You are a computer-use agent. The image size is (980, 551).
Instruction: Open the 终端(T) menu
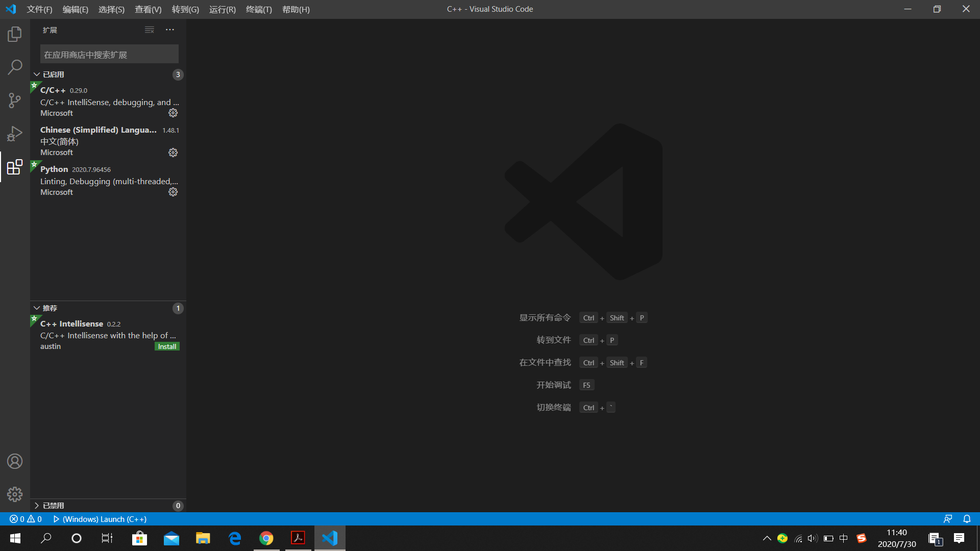click(259, 9)
